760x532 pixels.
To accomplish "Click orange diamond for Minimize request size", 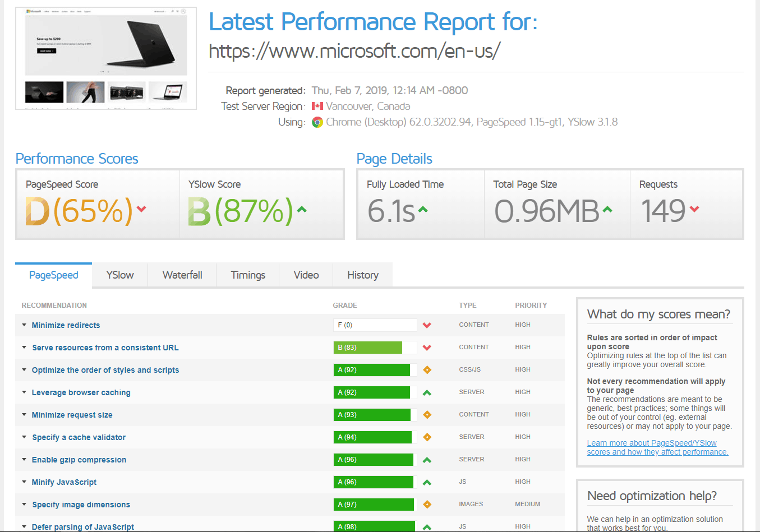I will coord(427,415).
